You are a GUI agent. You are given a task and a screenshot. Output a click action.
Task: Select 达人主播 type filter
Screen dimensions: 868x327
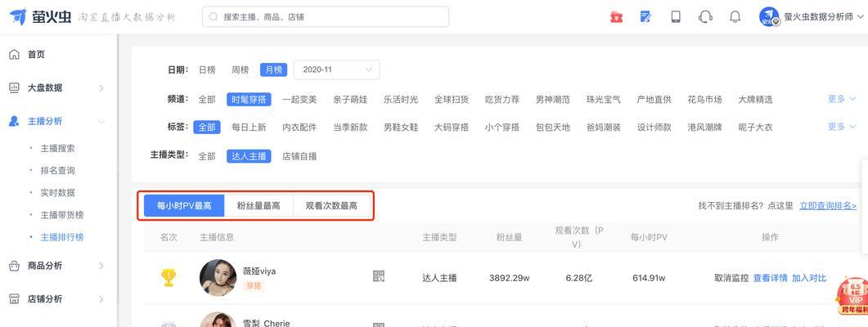[x=249, y=156]
